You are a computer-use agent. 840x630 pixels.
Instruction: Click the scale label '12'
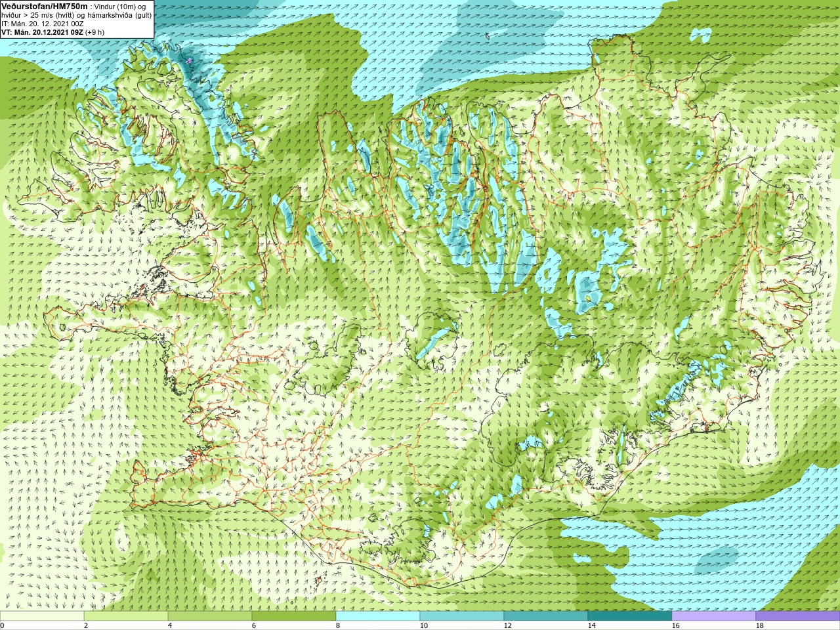[x=508, y=625]
